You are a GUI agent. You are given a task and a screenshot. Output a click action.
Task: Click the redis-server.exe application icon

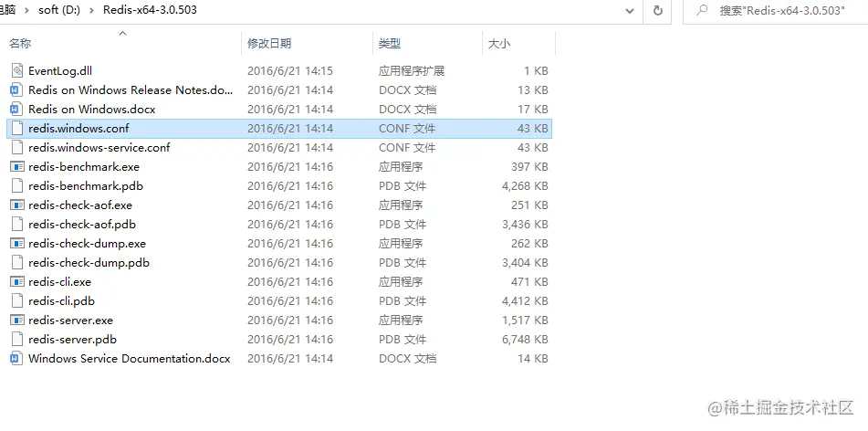[x=17, y=321]
